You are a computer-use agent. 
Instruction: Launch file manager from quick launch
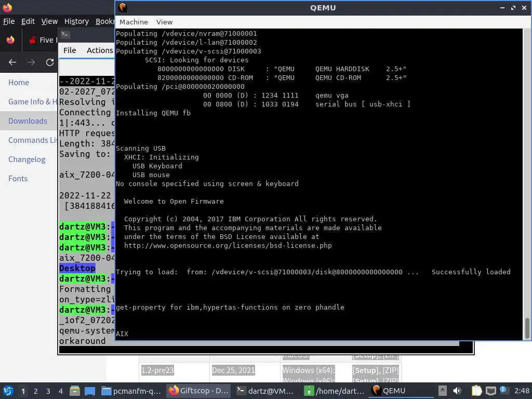click(75, 391)
